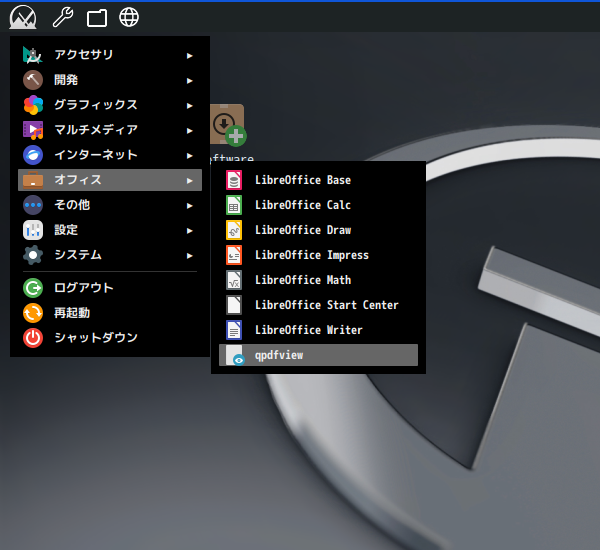Click the LibreOffice Base icon
The width and height of the screenshot is (600, 550).
pos(234,180)
